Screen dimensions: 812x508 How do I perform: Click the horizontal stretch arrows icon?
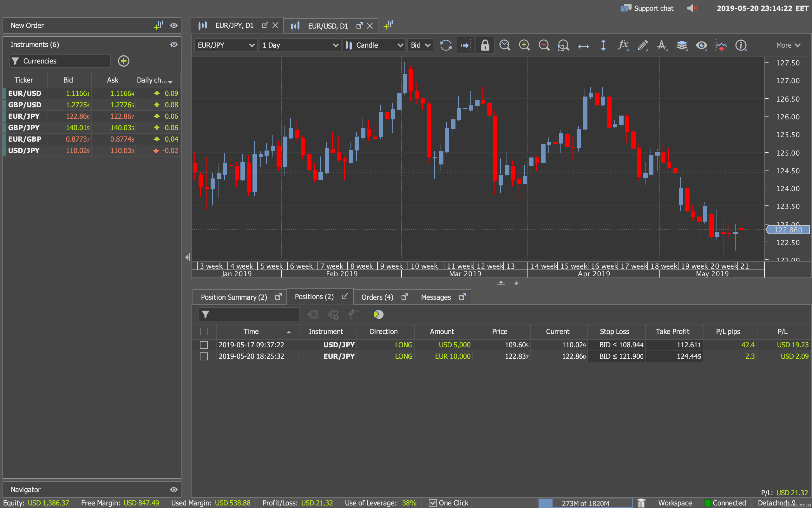click(x=584, y=46)
